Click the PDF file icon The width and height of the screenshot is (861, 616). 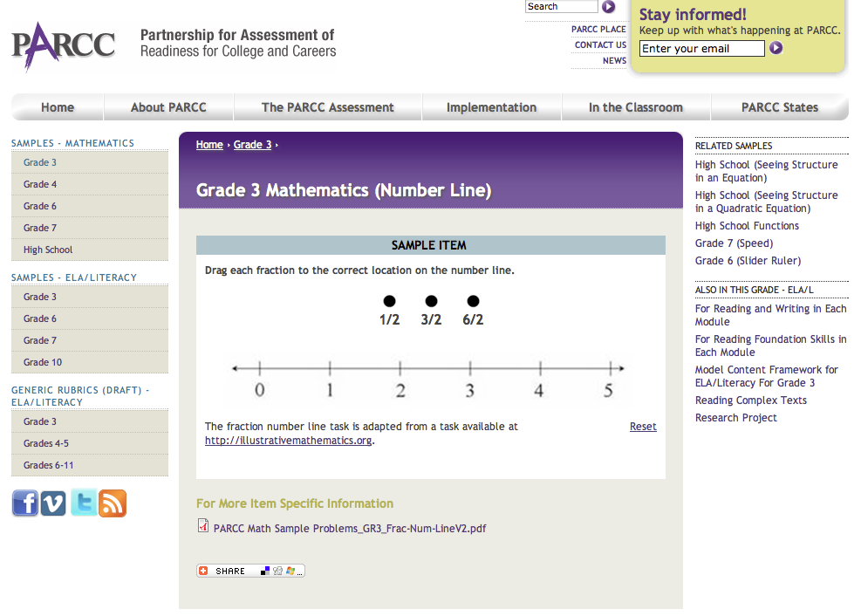203,526
